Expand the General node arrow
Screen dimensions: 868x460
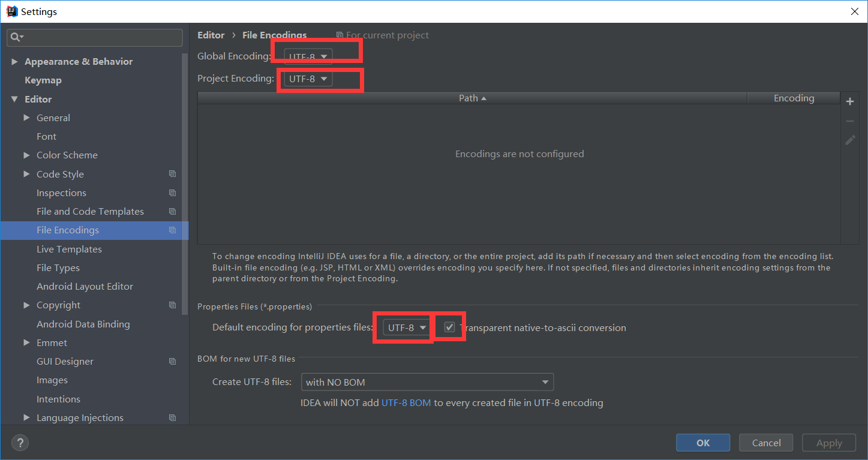(26, 118)
